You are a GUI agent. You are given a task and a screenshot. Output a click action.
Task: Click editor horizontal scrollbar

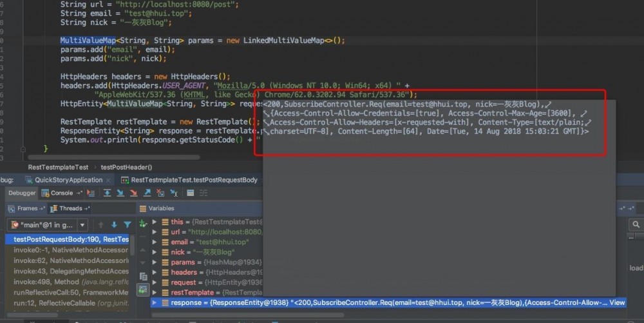point(114,157)
